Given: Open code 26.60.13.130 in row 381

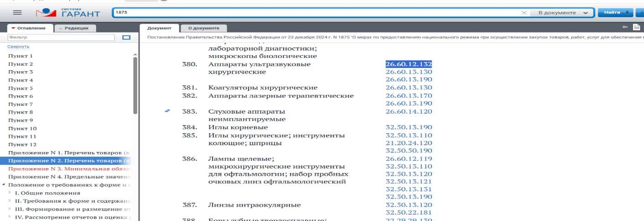Looking at the screenshot, I should (x=409, y=88).
